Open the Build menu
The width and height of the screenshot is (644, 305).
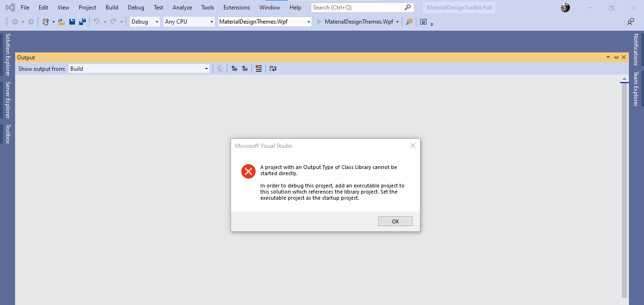(x=112, y=8)
